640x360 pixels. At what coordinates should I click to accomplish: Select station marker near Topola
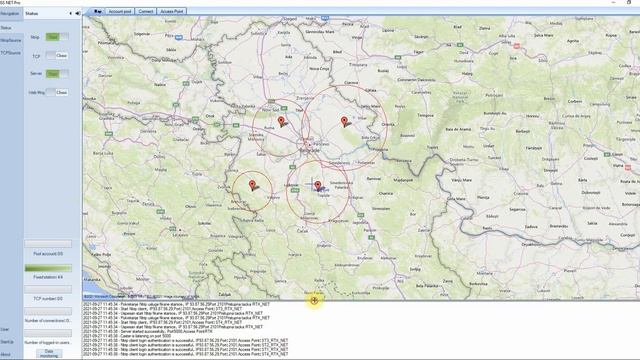tap(318, 186)
